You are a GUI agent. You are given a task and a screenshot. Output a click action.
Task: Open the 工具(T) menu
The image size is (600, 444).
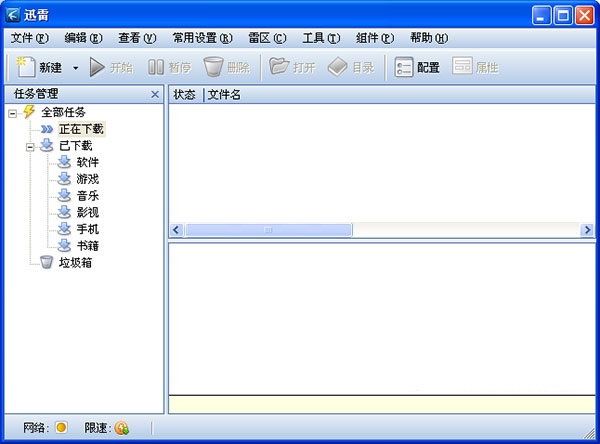pos(321,38)
